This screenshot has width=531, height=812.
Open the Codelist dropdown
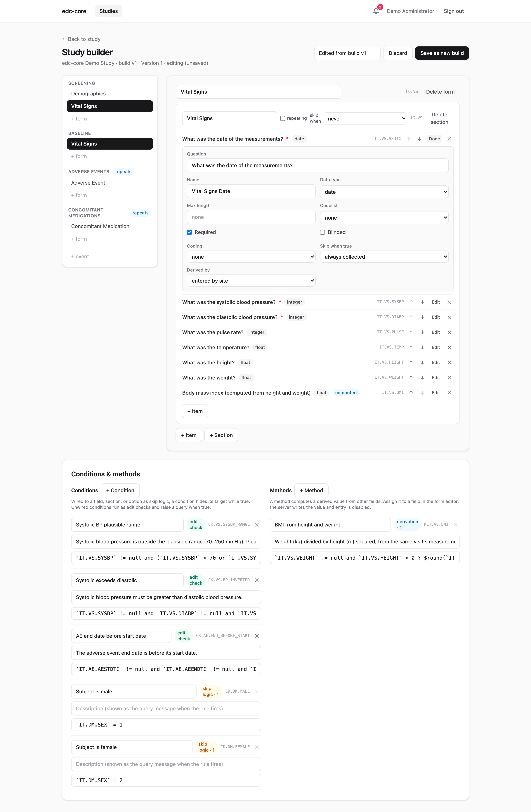(x=384, y=217)
